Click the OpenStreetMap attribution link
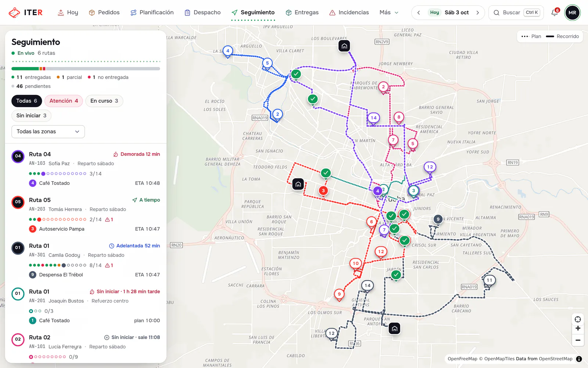This screenshot has width=588, height=368. (556, 359)
